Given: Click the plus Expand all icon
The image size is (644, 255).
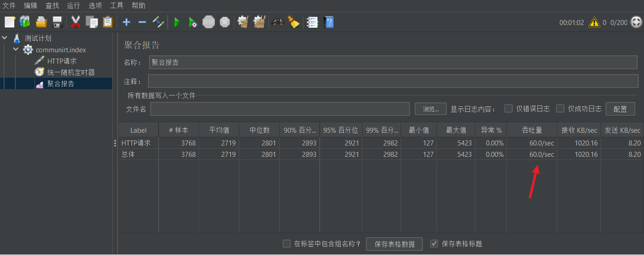Looking at the screenshot, I should pos(127,22).
